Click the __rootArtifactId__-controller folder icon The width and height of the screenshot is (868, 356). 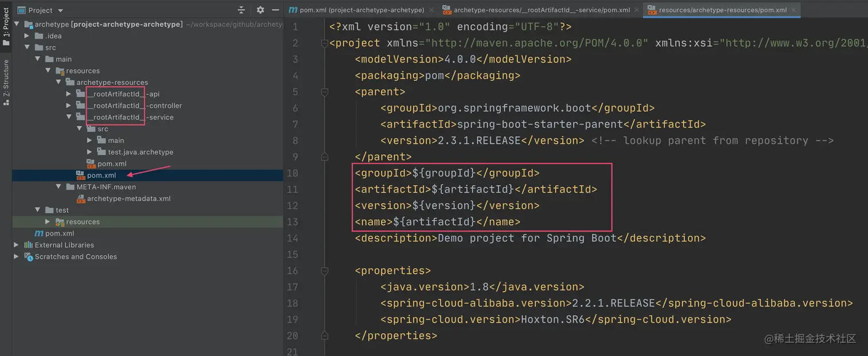point(81,105)
